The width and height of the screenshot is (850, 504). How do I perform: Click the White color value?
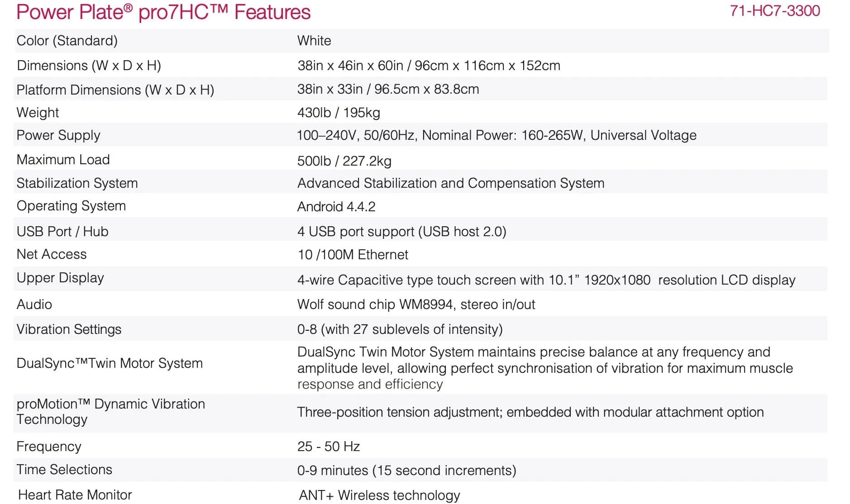314,41
